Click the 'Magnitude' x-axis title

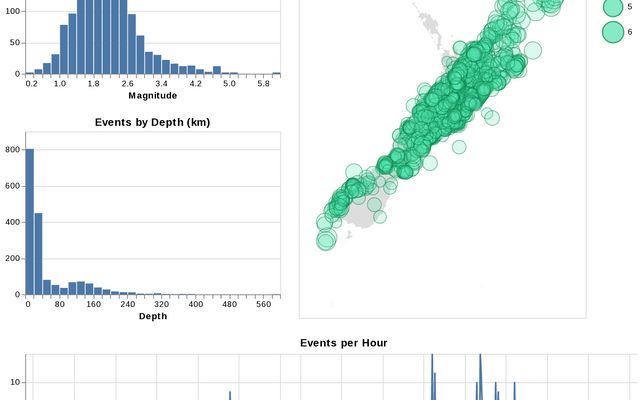click(x=153, y=96)
